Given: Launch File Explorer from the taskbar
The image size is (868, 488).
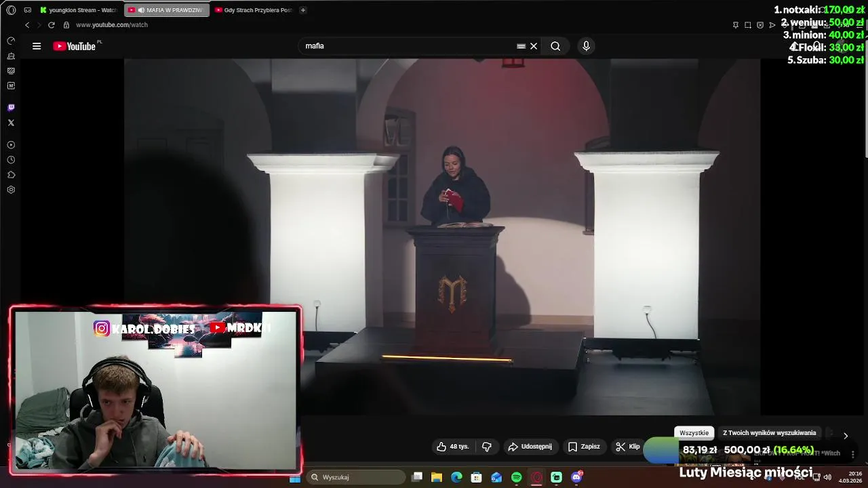Looking at the screenshot, I should [437, 478].
